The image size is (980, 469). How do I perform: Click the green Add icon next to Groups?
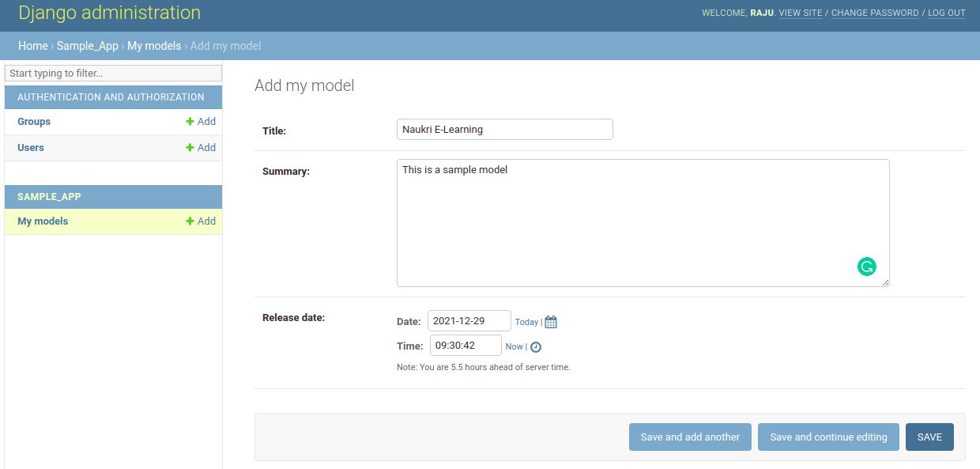pyautogui.click(x=190, y=121)
